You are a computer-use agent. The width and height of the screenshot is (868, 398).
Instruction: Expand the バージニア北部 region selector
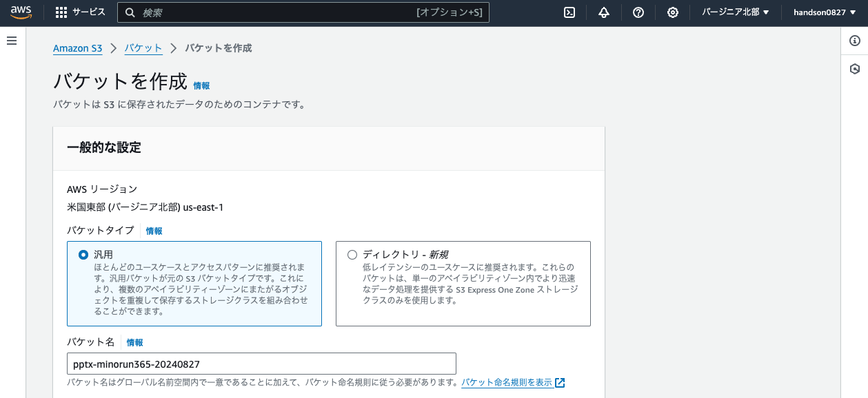pyautogui.click(x=736, y=12)
